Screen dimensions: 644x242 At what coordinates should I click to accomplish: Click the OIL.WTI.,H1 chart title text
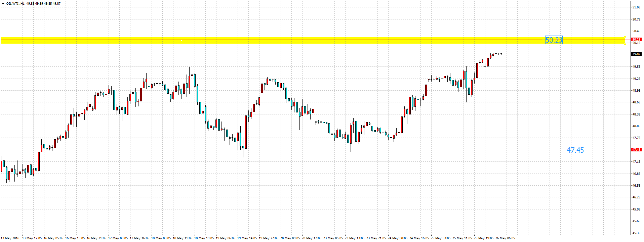[15, 4]
